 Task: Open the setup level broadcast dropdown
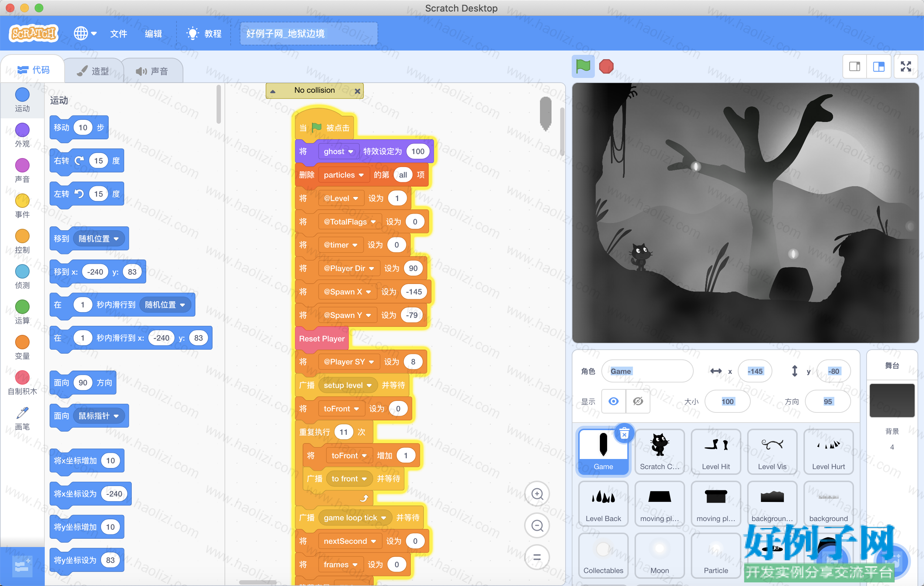348,385
